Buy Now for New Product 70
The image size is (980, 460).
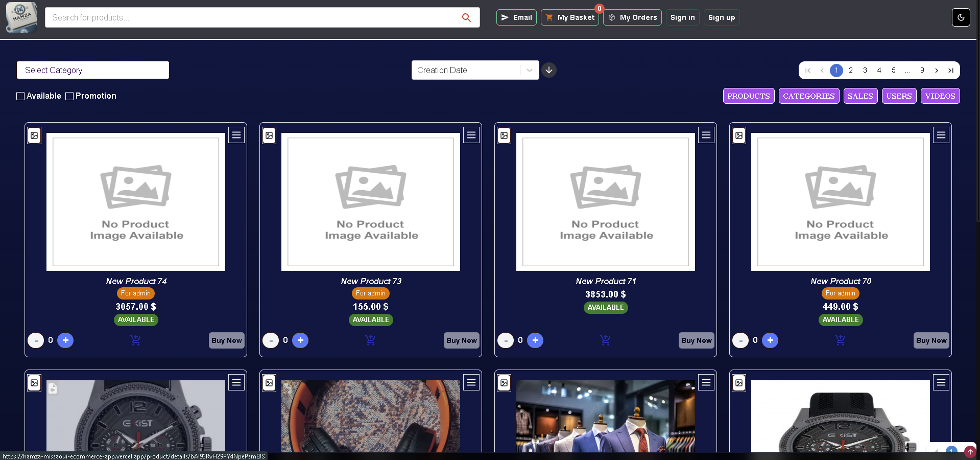click(x=931, y=340)
